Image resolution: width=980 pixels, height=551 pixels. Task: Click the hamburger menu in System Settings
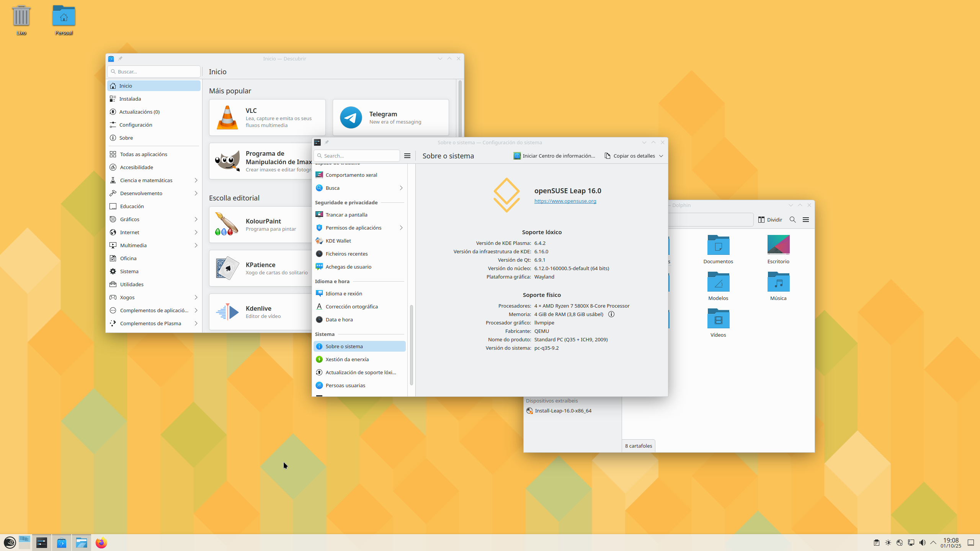(407, 156)
